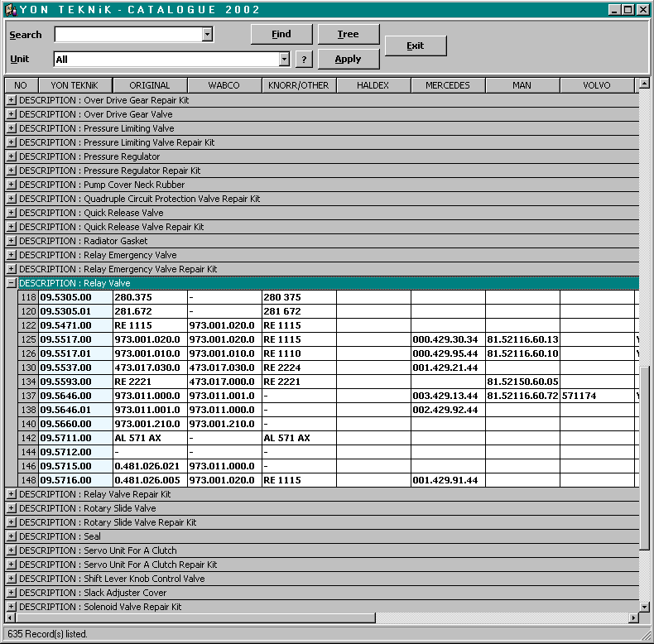Select part number 09.5471.00 cell

tap(75, 325)
